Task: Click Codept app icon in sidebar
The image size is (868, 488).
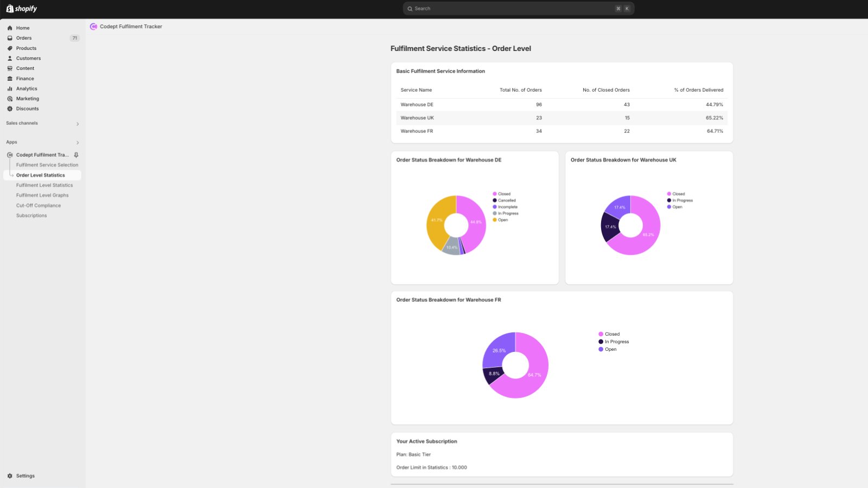Action: tap(10, 155)
